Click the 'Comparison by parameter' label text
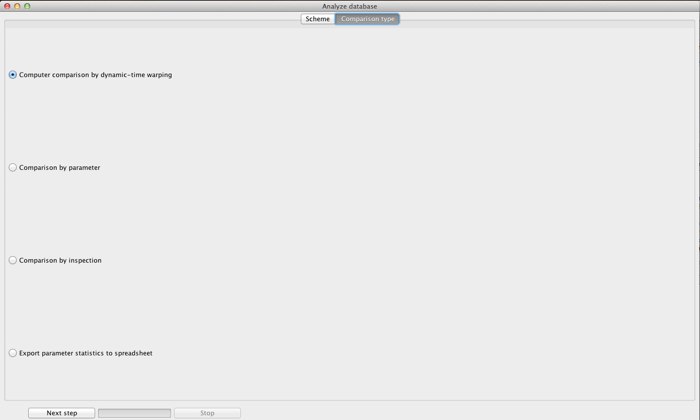The height and width of the screenshot is (420, 700). tap(59, 167)
